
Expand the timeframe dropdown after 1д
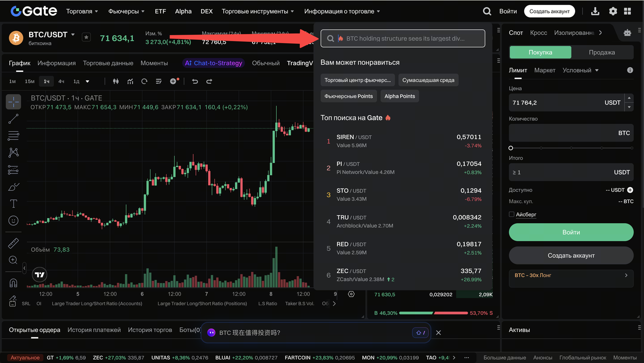click(88, 81)
